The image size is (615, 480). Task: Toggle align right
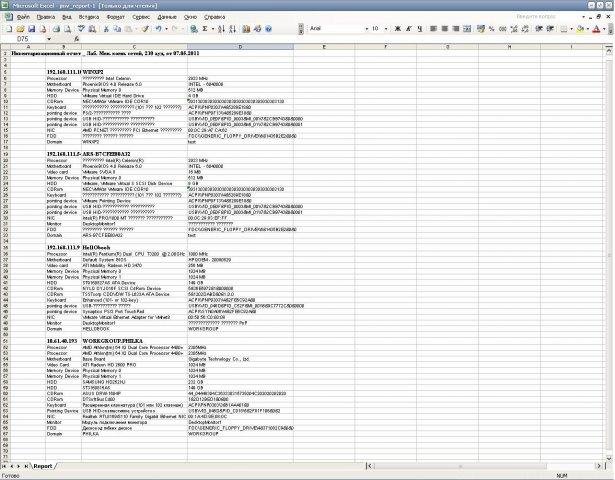click(x=456, y=29)
